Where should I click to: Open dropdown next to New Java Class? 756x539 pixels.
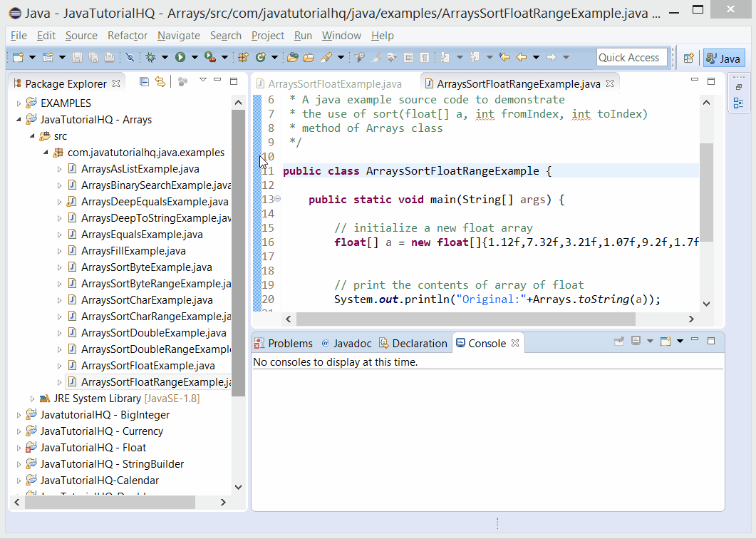275,58
